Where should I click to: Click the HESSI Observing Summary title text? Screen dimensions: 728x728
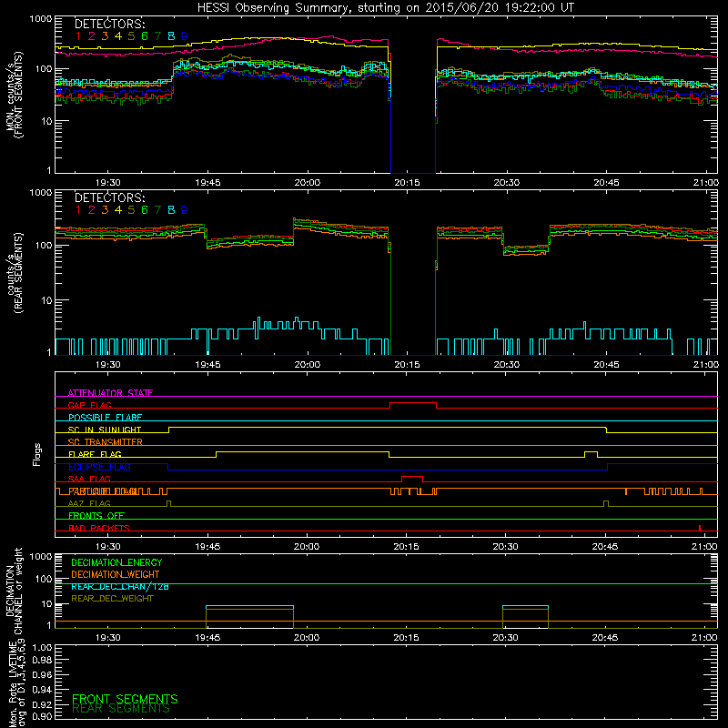[x=386, y=8]
